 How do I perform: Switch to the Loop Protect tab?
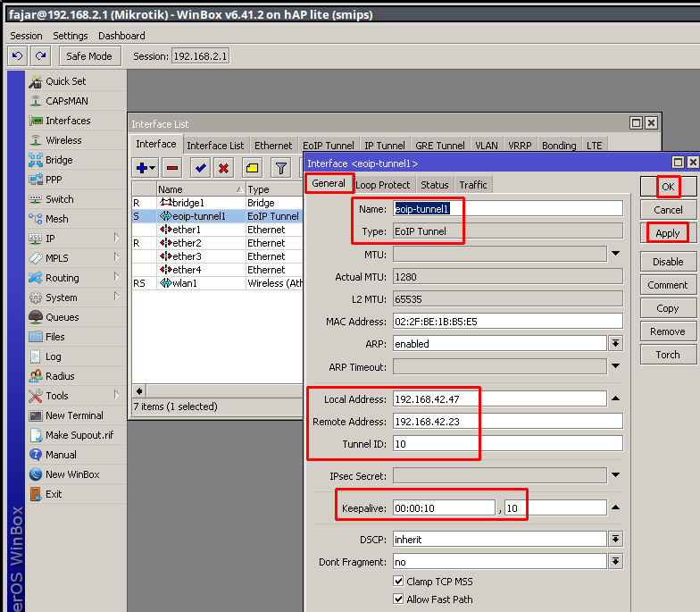tap(382, 185)
